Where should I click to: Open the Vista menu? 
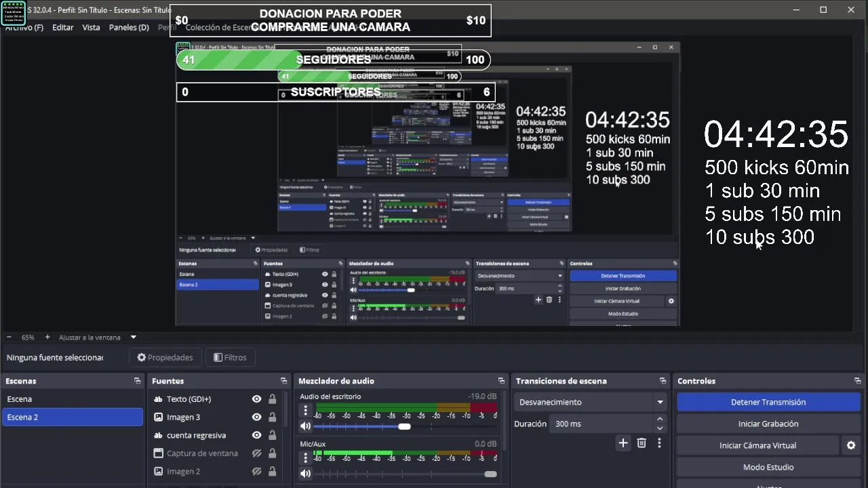91,27
